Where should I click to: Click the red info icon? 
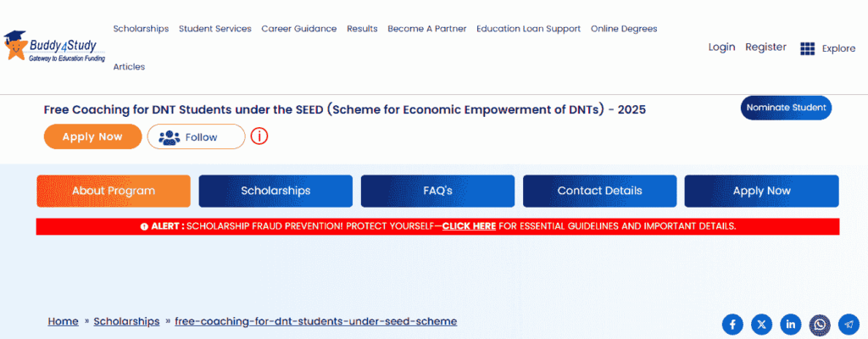[259, 136]
